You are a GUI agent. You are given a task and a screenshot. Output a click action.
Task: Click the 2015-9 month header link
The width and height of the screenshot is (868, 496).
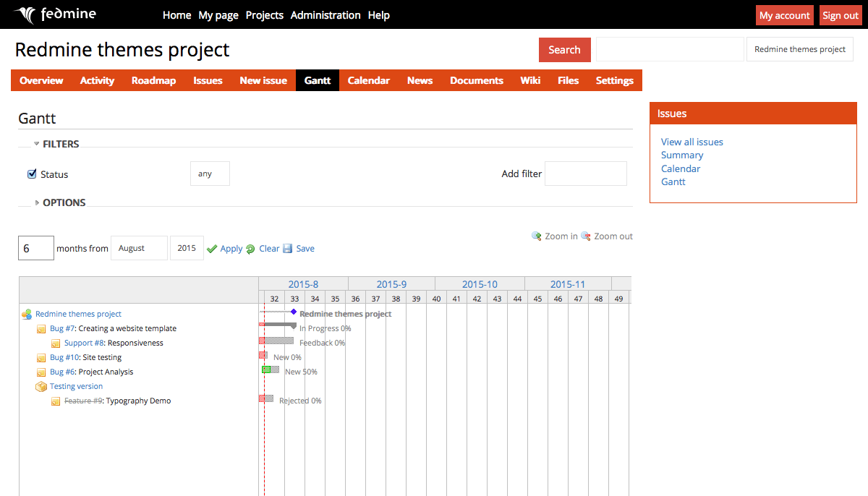(x=391, y=284)
